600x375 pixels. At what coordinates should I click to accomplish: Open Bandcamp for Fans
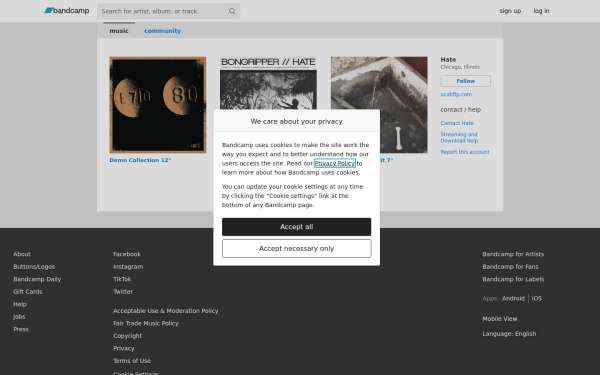pos(510,267)
